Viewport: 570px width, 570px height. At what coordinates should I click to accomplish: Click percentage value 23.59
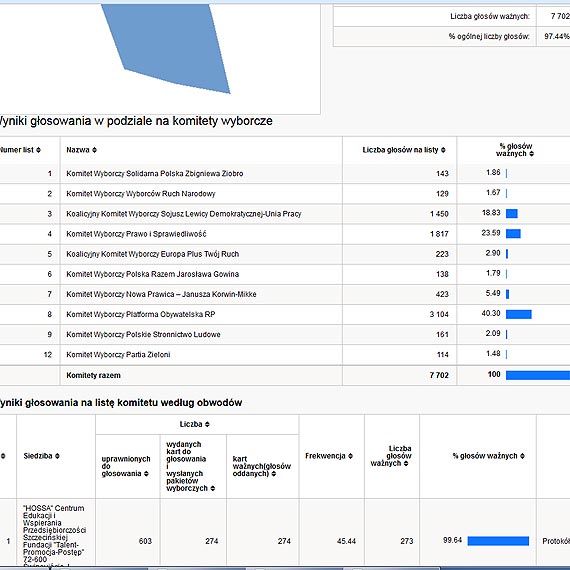coord(491,233)
